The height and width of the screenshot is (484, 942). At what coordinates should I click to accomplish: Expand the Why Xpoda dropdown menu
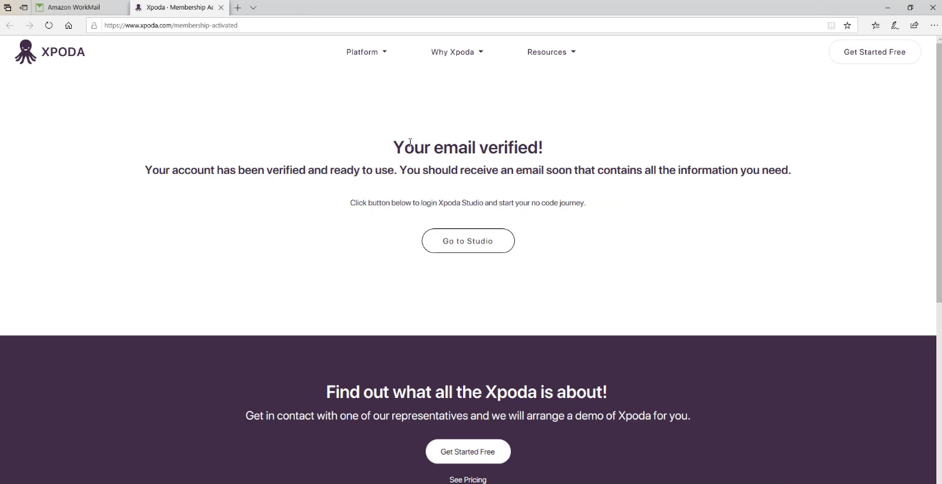pos(457,52)
